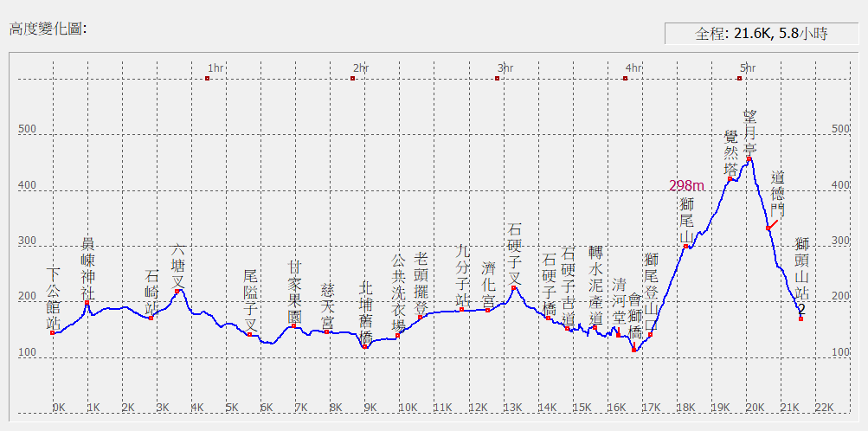Select the 會獅橋 valley waypoint marker
868x431 pixels.
634,350
